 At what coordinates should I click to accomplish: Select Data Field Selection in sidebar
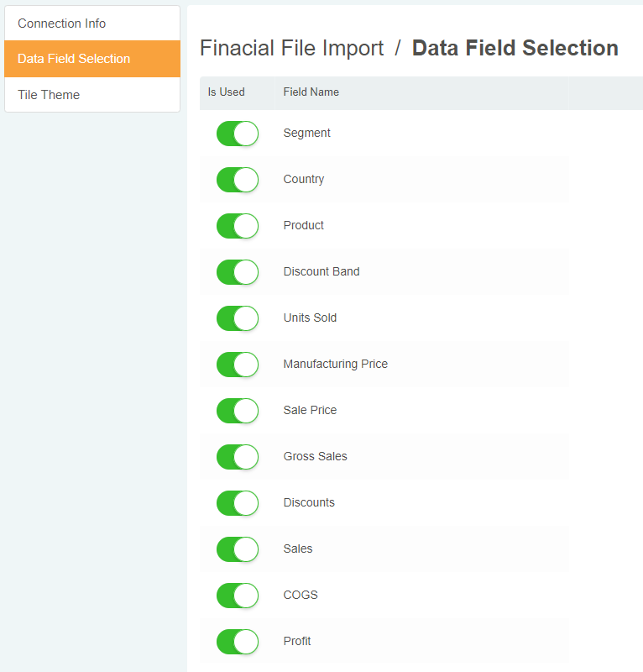pos(74,59)
